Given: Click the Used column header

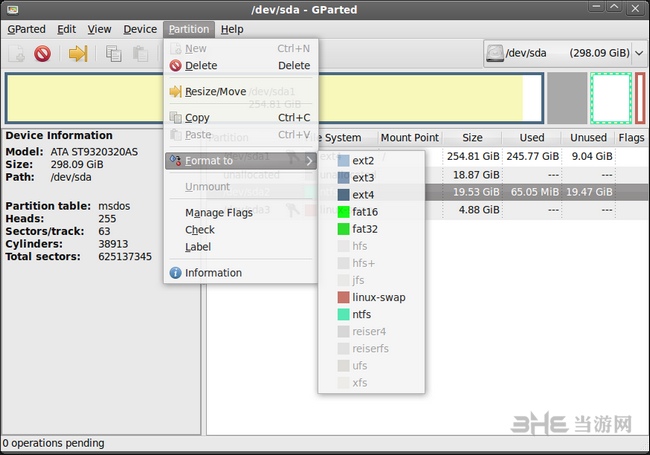Looking at the screenshot, I should click(x=531, y=138).
